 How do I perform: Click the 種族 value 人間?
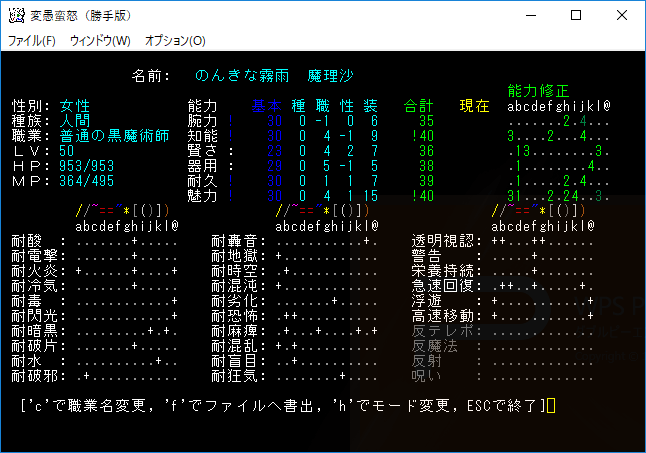(x=75, y=121)
